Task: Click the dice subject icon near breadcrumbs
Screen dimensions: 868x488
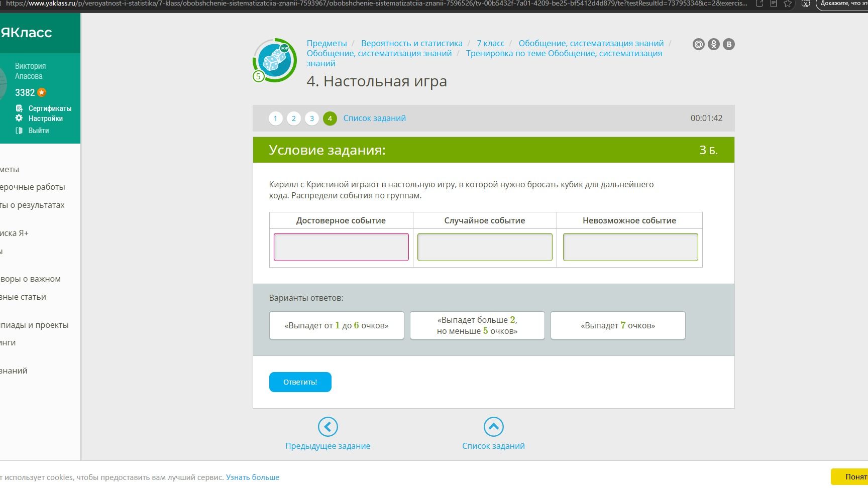Action: [275, 60]
